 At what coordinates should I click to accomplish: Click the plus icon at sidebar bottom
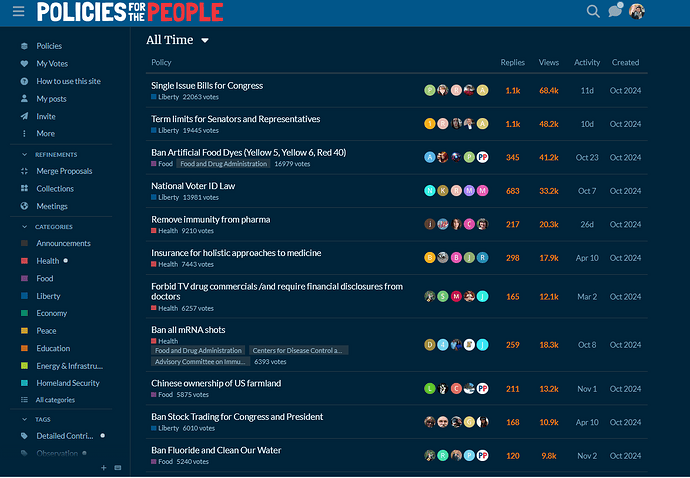(103, 467)
